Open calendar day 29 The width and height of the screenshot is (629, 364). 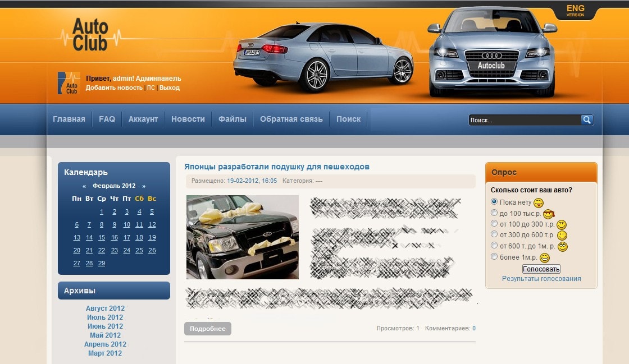(x=102, y=263)
